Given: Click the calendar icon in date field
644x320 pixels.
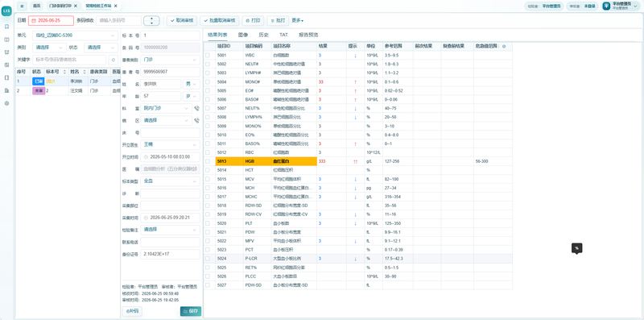Looking at the screenshot, I should click(34, 20).
